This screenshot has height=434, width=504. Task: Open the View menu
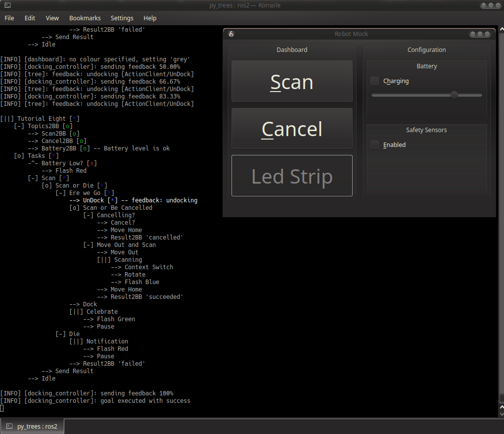pos(52,18)
